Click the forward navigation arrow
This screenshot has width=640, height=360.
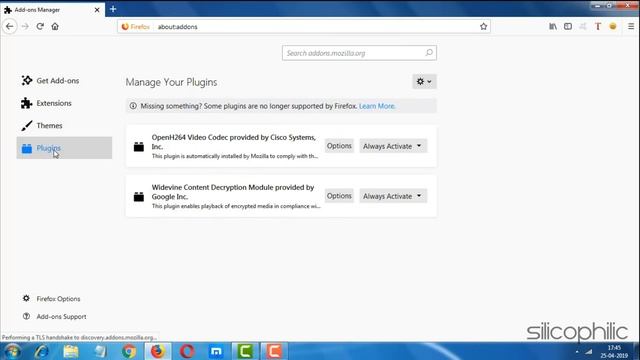(x=25, y=27)
